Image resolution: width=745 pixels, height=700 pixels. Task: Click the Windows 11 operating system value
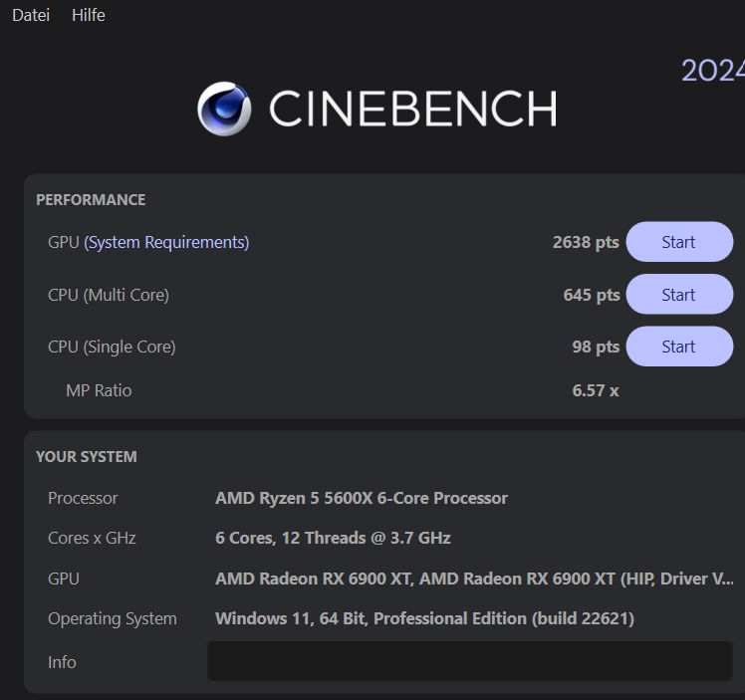pyautogui.click(x=424, y=618)
